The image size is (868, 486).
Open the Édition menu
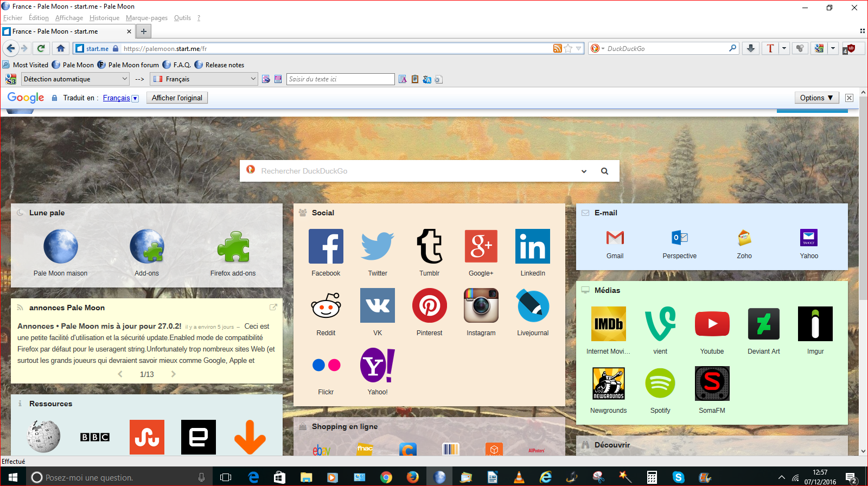(x=39, y=18)
